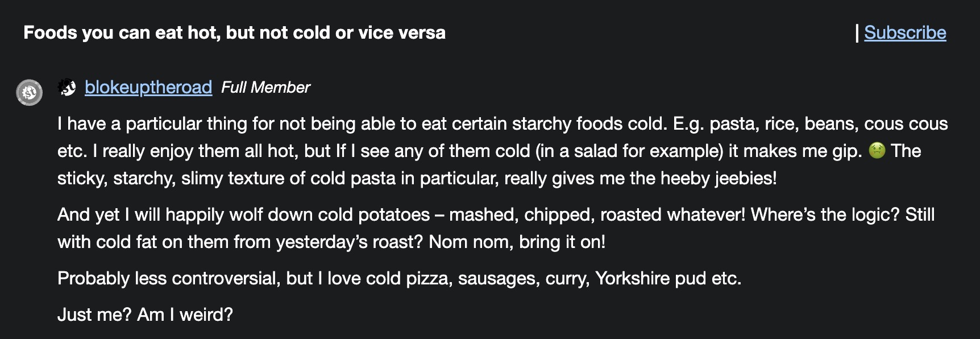980x339 pixels.
Task: Click the phrase "Nom nom, bring it on!"
Action: coord(517,242)
